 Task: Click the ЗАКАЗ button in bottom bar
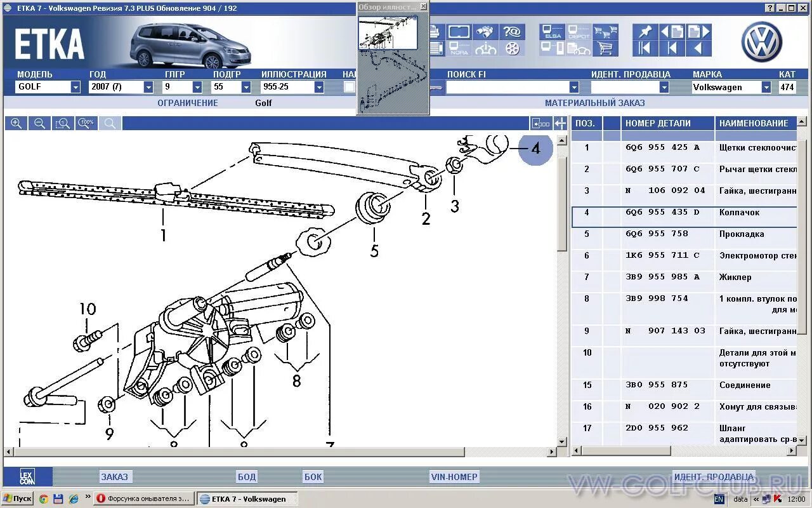115,477
